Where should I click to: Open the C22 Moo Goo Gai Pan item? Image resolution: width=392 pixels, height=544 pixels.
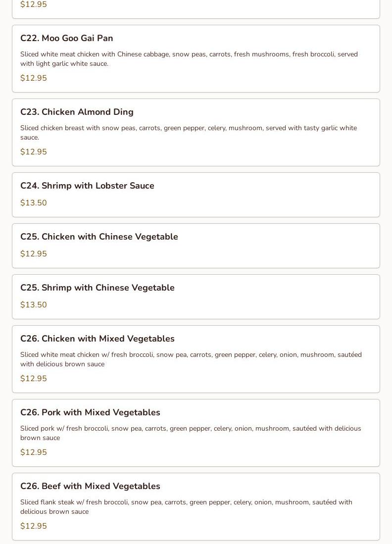point(67,38)
